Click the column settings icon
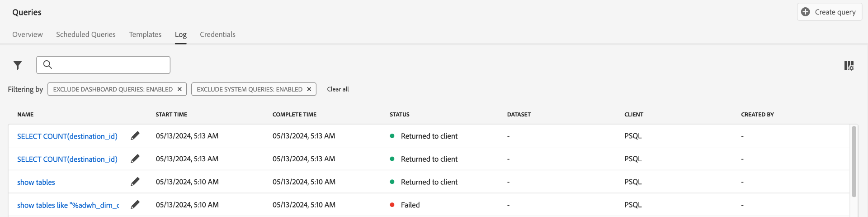Image resolution: width=868 pixels, height=217 pixels. [849, 66]
